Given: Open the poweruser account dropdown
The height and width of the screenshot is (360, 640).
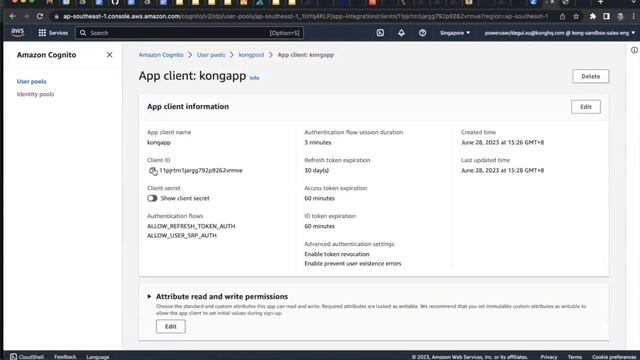Looking at the screenshot, I should coord(560,33).
